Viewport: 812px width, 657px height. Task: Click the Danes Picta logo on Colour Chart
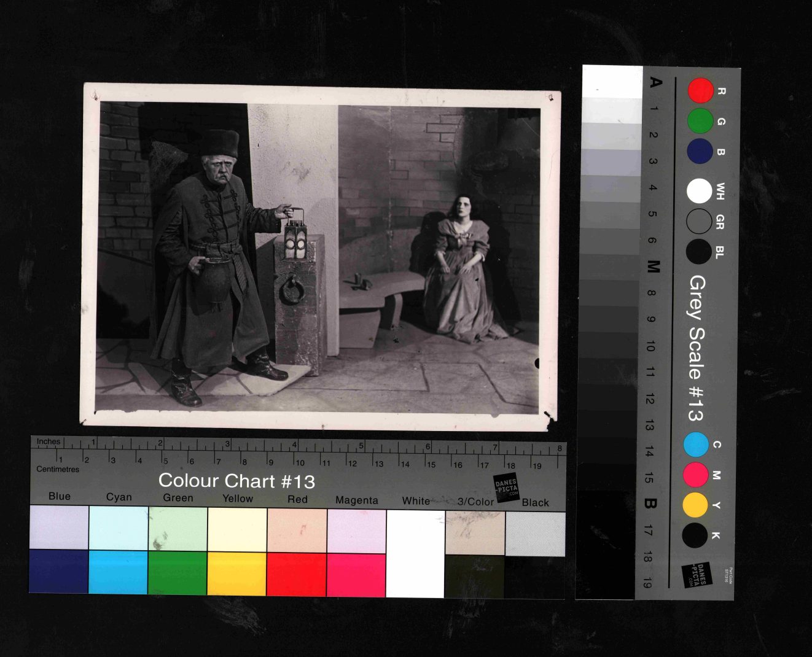point(507,488)
